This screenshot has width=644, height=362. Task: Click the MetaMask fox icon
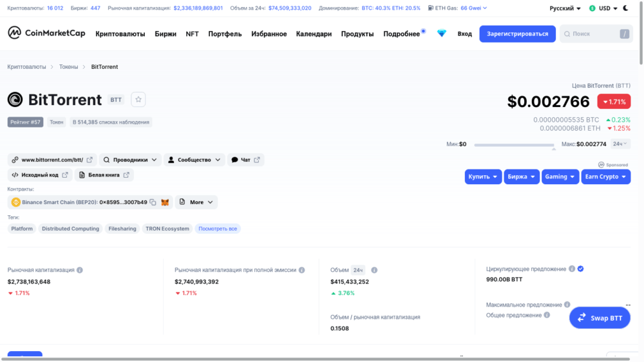pyautogui.click(x=165, y=202)
